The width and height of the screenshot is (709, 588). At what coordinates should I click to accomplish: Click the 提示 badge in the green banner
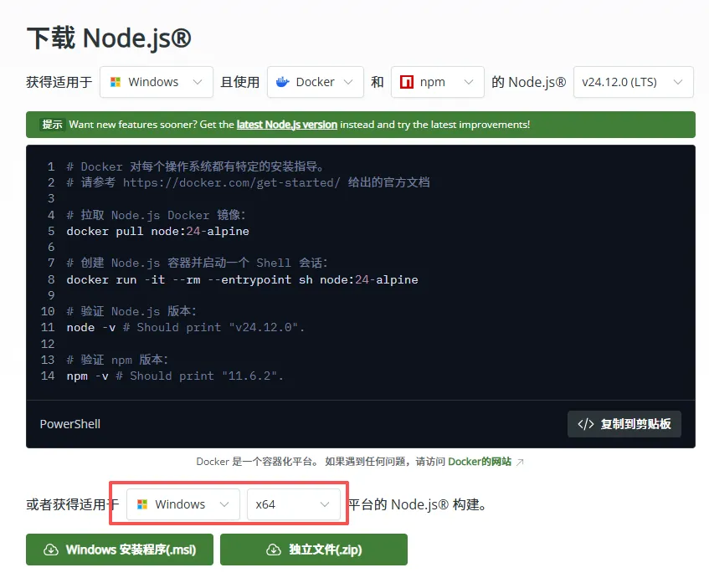click(52, 125)
